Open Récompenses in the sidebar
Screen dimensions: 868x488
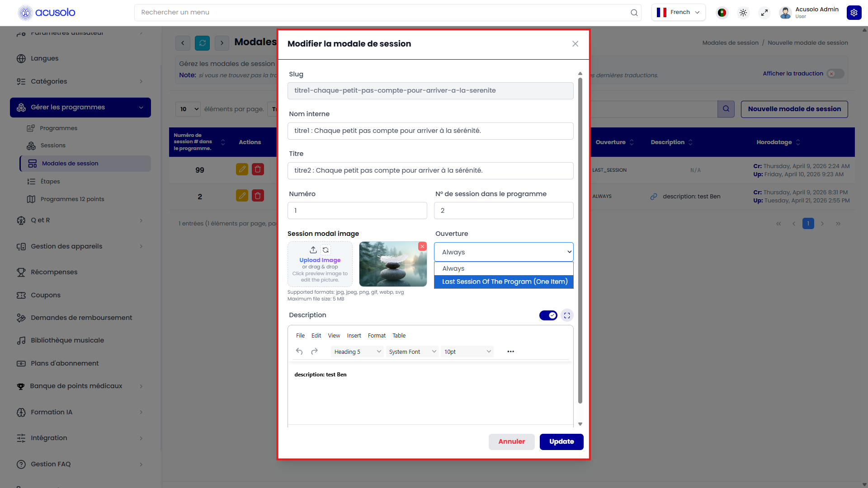[54, 272]
